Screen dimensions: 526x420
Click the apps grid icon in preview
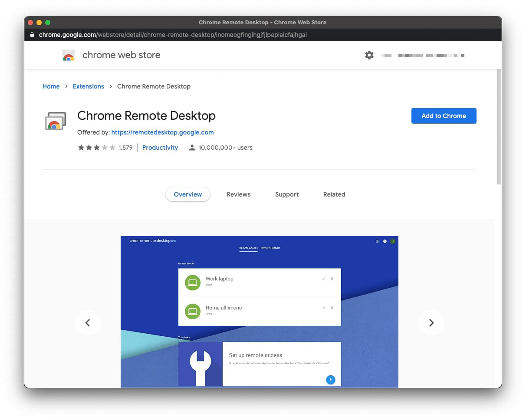[377, 241]
